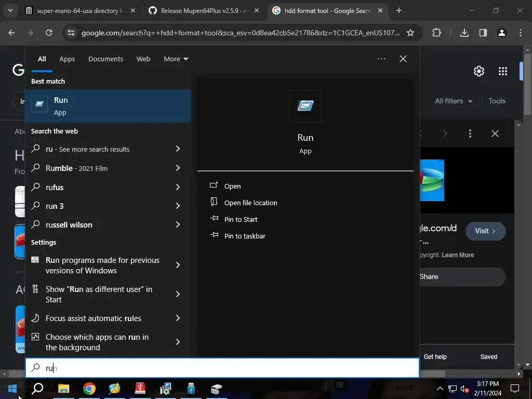Switch to the Documents search filter tab
The image size is (532, 399).
coord(105,59)
